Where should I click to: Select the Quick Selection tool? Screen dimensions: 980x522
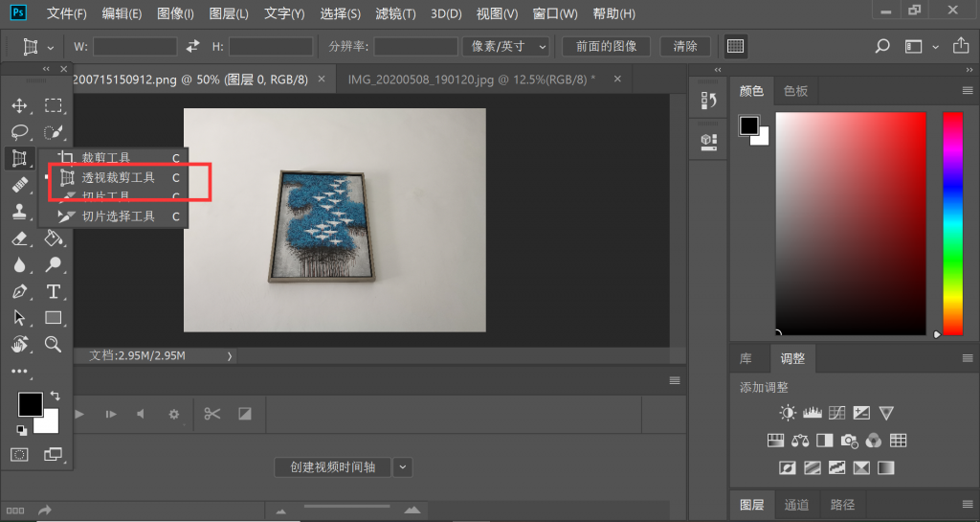[x=54, y=132]
